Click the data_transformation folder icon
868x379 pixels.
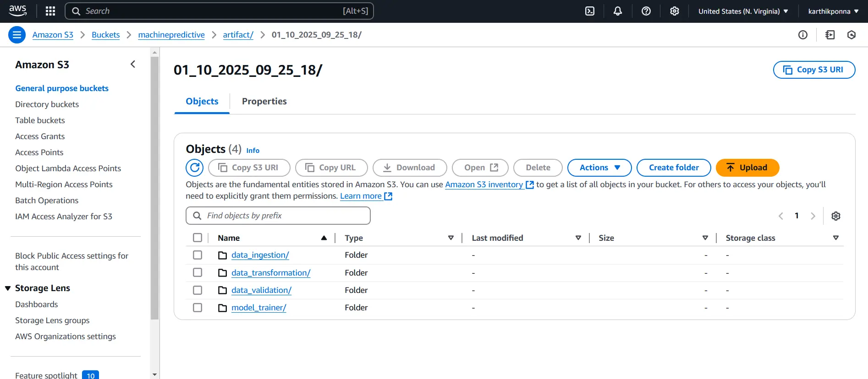point(222,273)
